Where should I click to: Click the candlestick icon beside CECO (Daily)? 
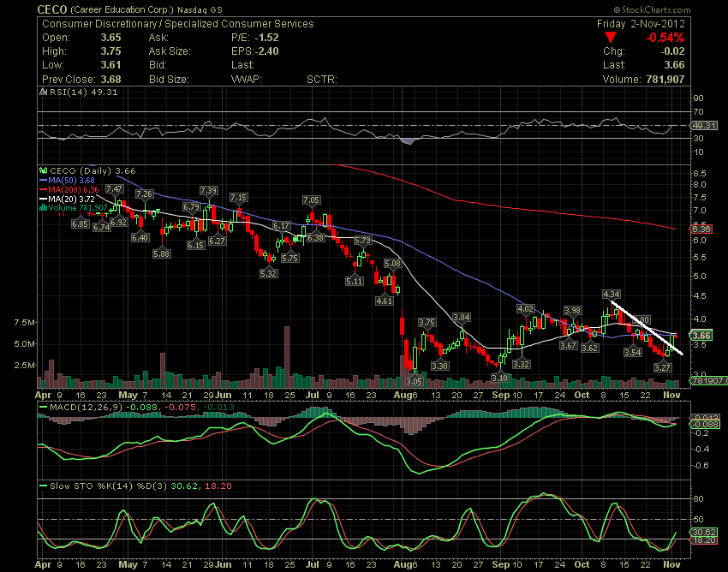(44, 171)
